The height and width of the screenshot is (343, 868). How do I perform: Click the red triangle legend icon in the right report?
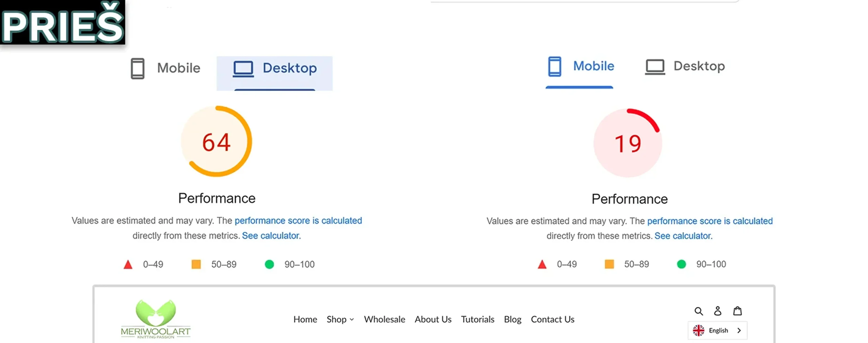coord(542,264)
